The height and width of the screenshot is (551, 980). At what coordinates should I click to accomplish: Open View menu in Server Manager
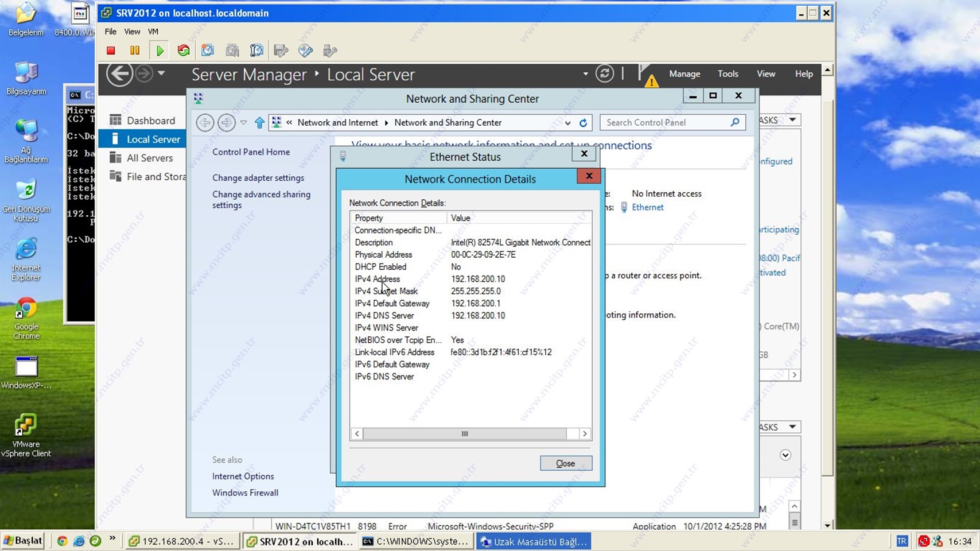[x=766, y=74]
